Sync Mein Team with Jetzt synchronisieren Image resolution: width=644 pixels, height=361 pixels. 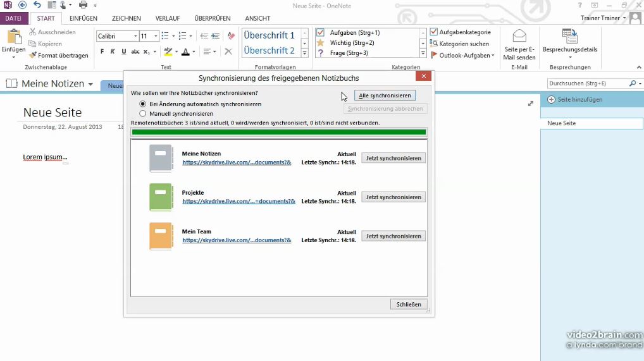pyautogui.click(x=393, y=236)
